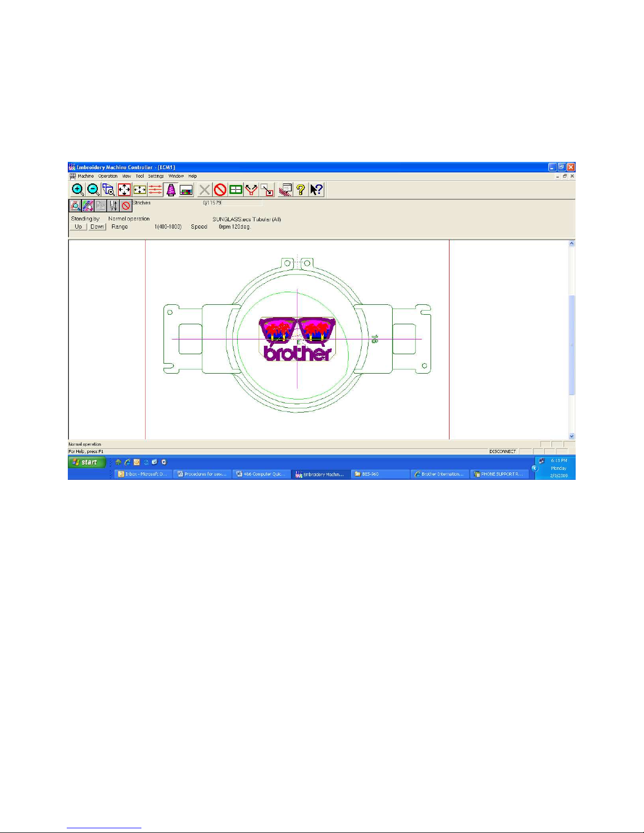
Task: Open the Window menu
Action: coord(176,176)
